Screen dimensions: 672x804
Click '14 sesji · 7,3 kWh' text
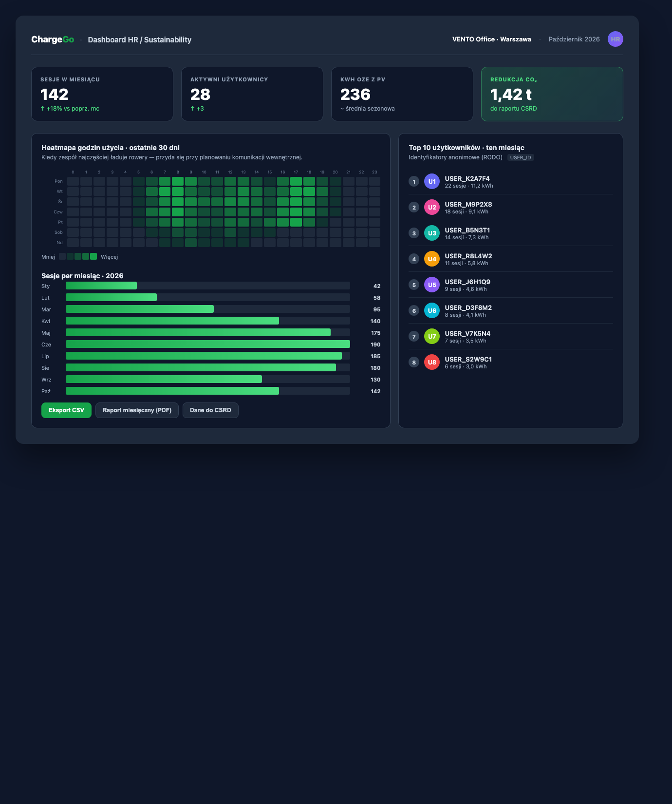467,238
